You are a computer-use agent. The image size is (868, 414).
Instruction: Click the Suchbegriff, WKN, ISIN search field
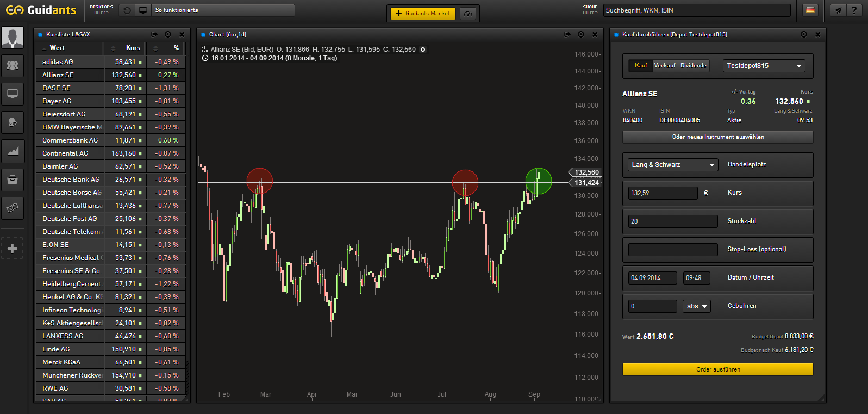click(697, 10)
